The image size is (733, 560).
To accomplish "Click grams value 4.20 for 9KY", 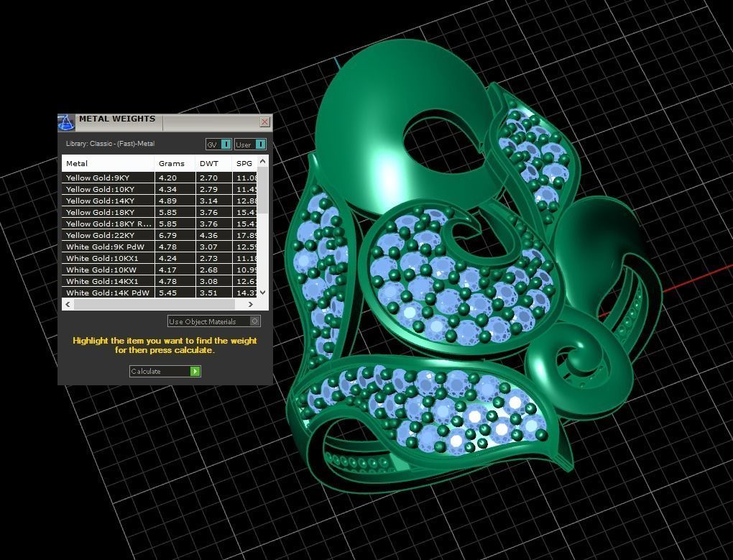I will [x=167, y=178].
